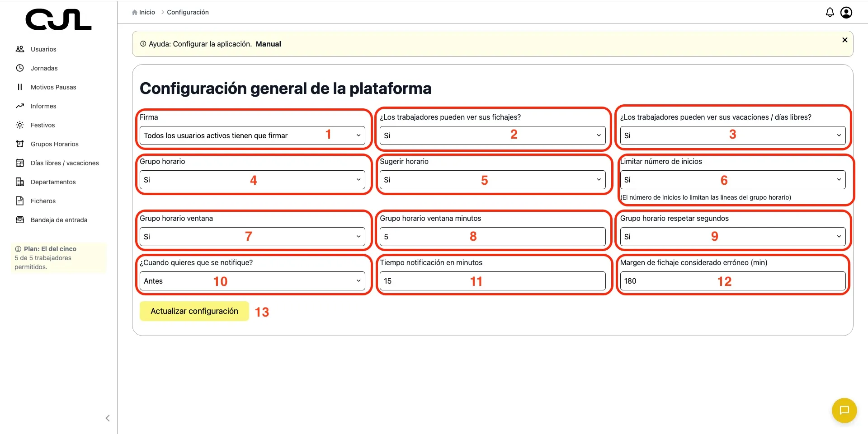868x434 pixels.
Task: Open the Informes menu item
Action: 43,106
